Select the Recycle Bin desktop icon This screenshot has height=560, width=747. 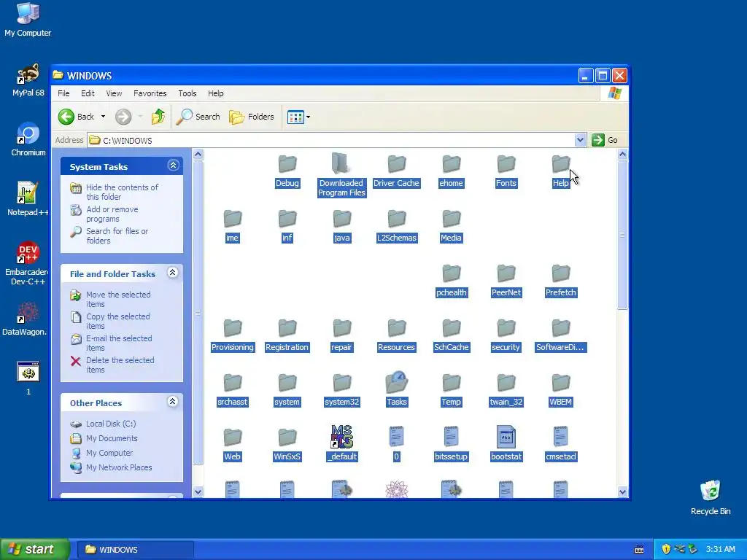711,497
